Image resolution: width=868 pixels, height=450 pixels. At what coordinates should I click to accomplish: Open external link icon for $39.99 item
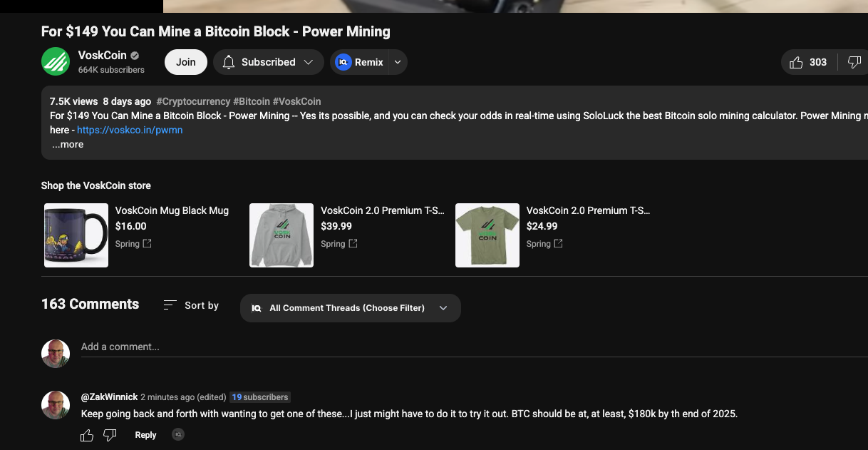[x=353, y=244]
